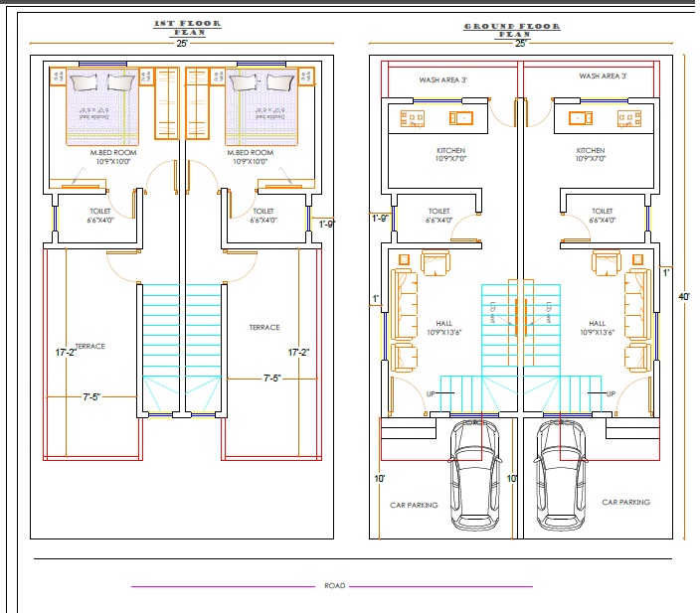The height and width of the screenshot is (613, 700).
Task: Select right unit's "M.BED ROOM 10'9"X10'0"" label
Action: click(x=250, y=157)
